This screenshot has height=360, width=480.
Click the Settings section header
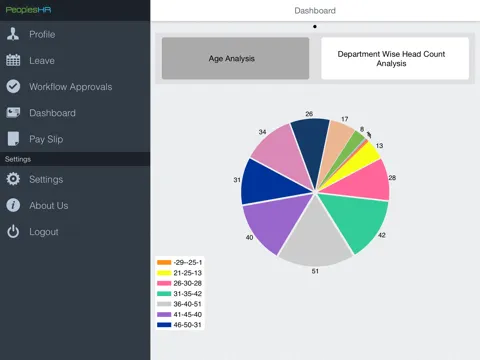[x=75, y=159]
